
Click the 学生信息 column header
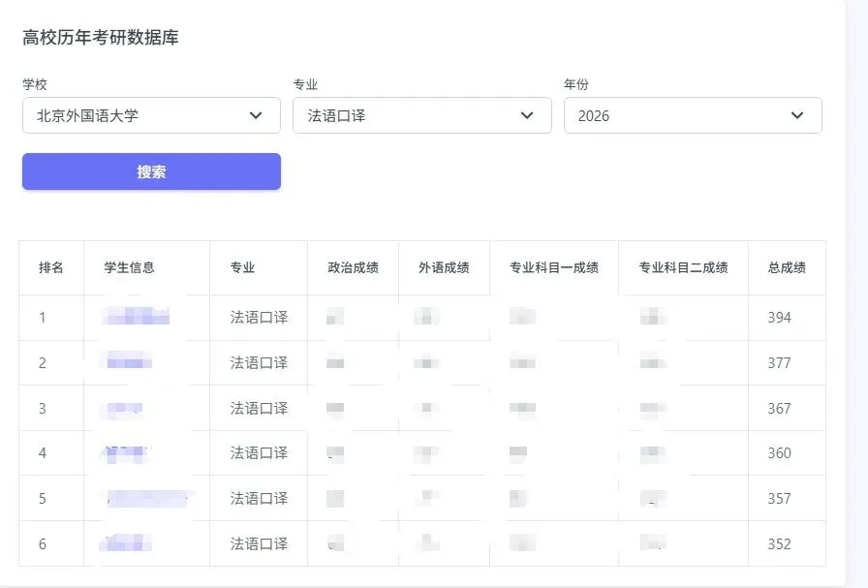coord(129,267)
